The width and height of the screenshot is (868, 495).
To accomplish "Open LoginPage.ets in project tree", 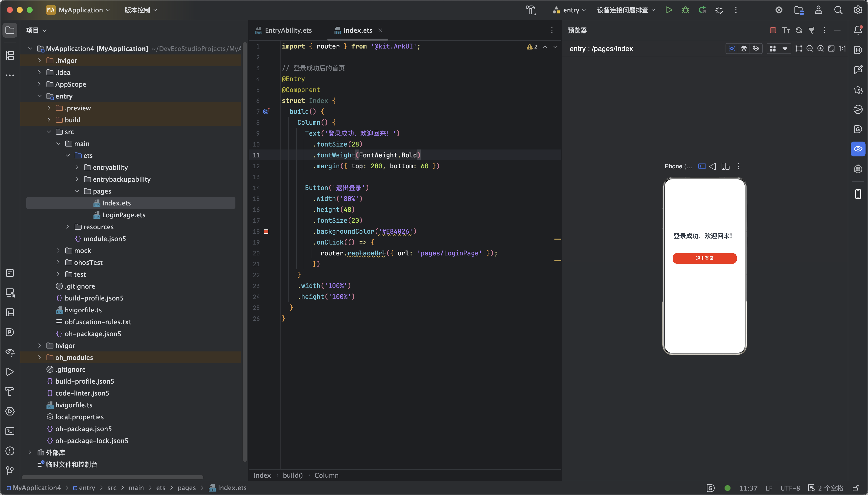I will [x=124, y=215].
